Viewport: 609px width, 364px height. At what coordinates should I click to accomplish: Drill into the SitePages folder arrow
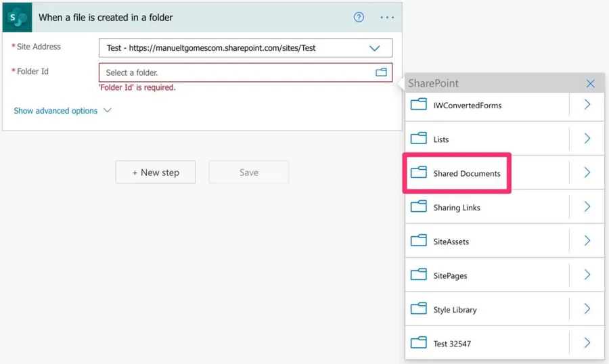[587, 275]
